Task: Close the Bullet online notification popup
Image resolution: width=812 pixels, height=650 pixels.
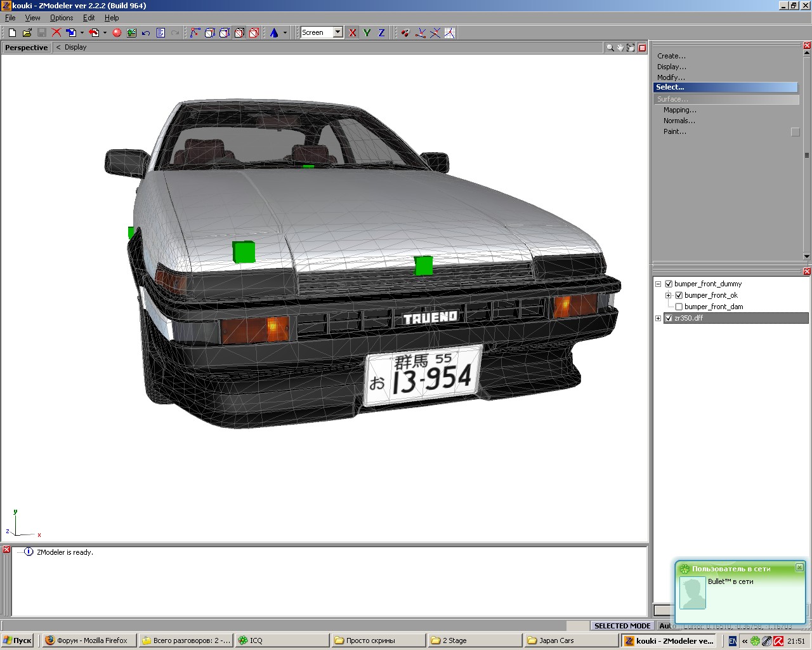Action: point(799,567)
